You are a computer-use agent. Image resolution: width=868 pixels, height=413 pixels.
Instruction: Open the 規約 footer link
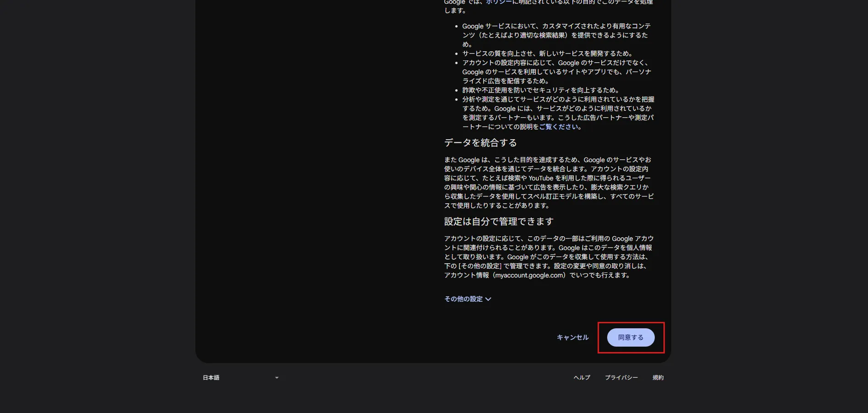[658, 378]
